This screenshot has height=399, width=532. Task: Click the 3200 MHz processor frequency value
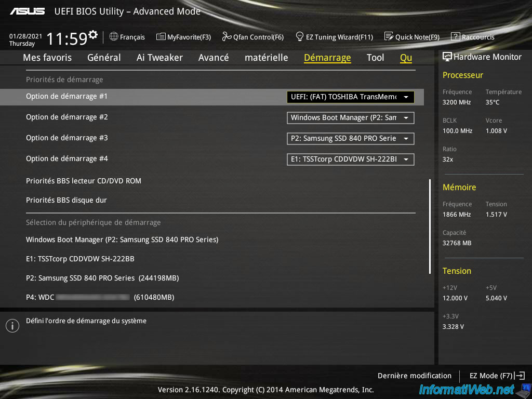click(x=456, y=102)
